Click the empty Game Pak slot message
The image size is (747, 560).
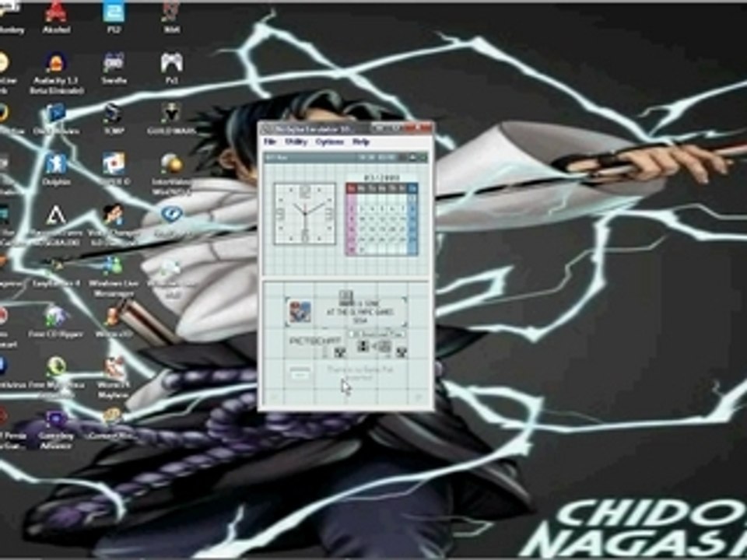359,373
